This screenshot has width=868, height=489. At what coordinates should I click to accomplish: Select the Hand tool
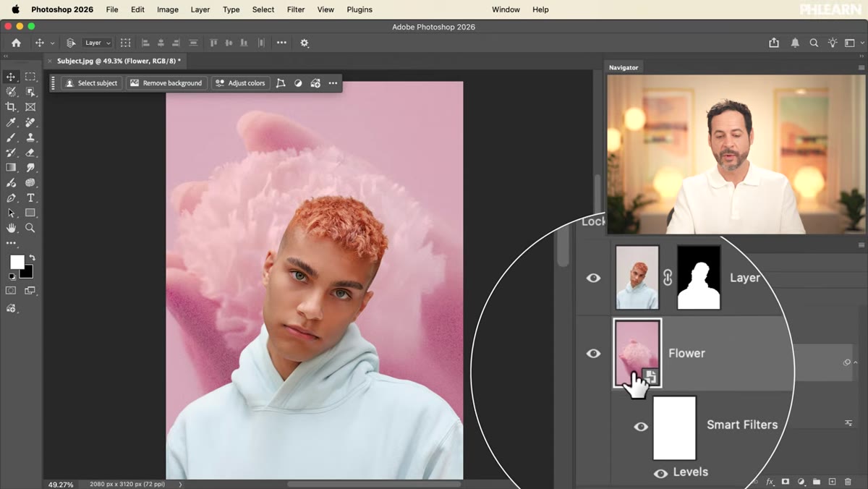[x=11, y=228]
